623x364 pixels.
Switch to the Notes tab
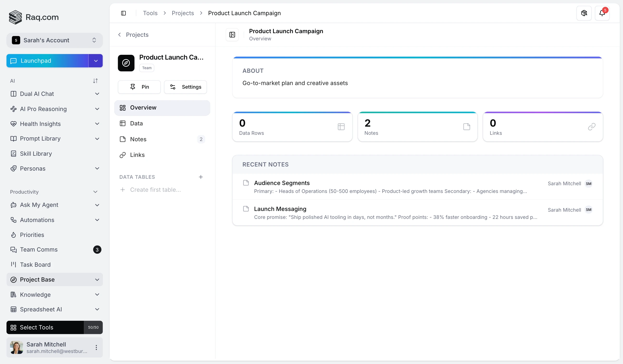[138, 139]
